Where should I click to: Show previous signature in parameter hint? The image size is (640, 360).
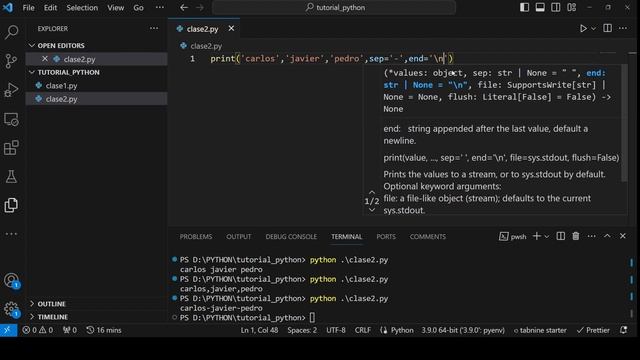372,192
